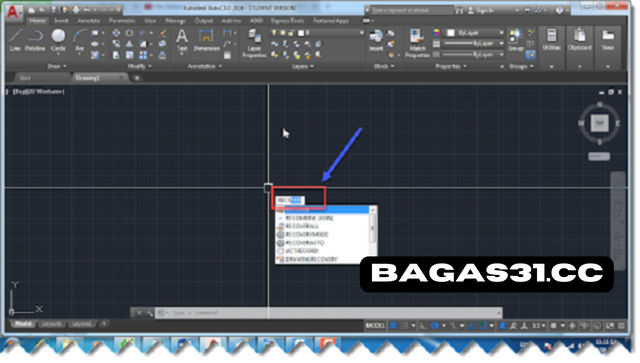
Task: Click the Plot printer icon in quick access
Action: coord(76,9)
